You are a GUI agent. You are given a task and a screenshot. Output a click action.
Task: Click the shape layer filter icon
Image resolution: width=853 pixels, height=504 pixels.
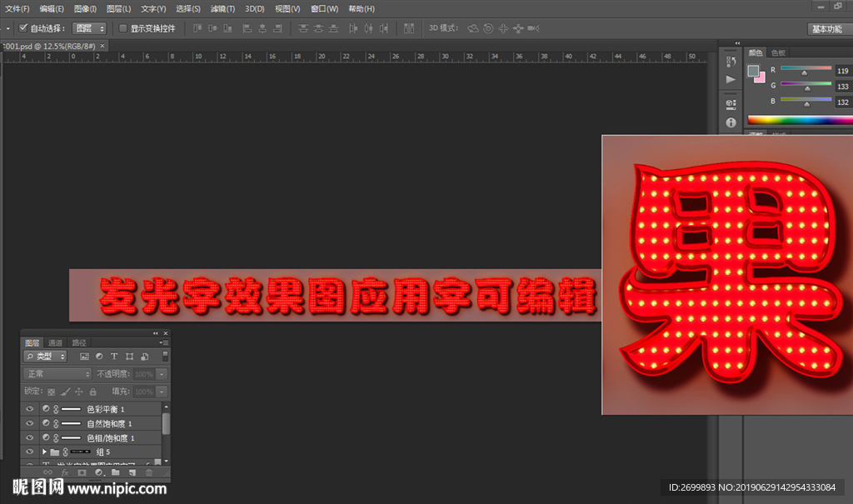click(129, 357)
